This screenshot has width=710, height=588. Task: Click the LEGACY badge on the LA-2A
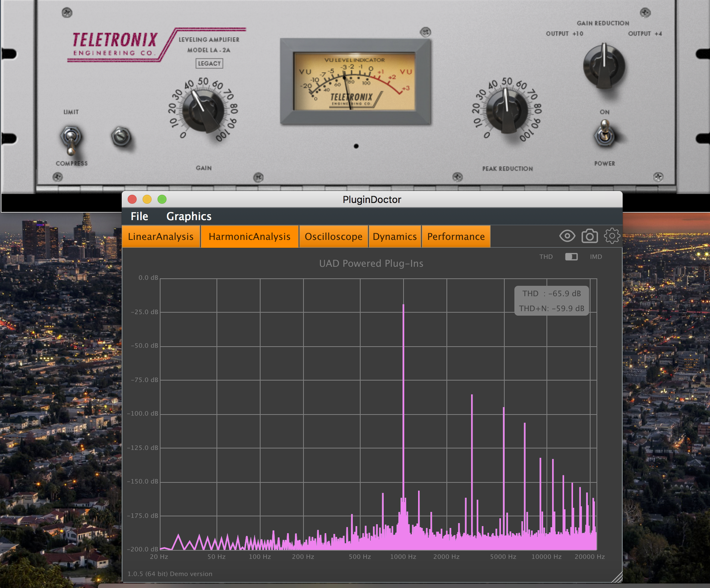pos(209,63)
